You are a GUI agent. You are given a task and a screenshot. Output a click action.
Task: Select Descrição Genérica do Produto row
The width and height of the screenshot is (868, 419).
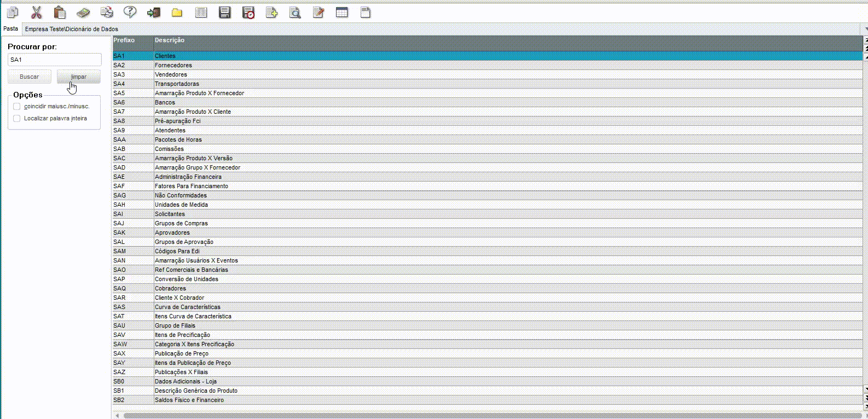pyautogui.click(x=488, y=391)
